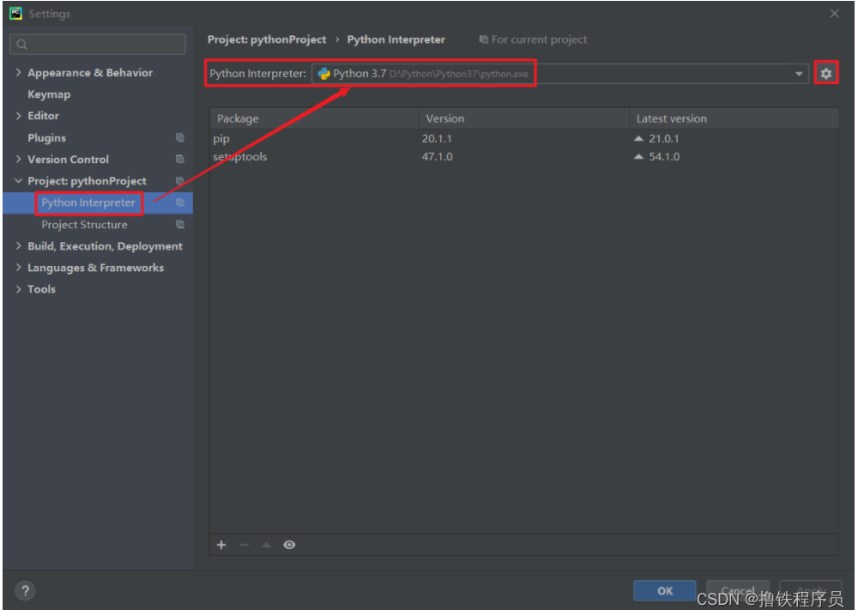This screenshot has height=616, width=858.
Task: Select Project Structure tree item
Action: point(84,224)
